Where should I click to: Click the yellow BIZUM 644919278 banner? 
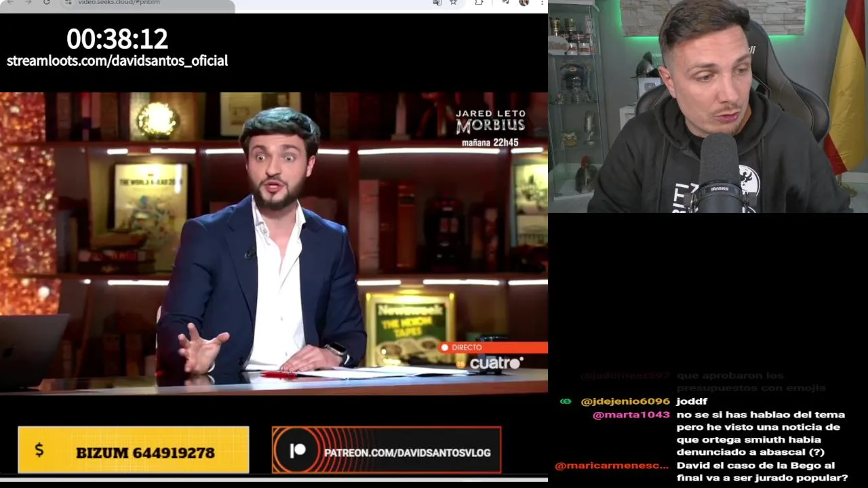pyautogui.click(x=134, y=449)
